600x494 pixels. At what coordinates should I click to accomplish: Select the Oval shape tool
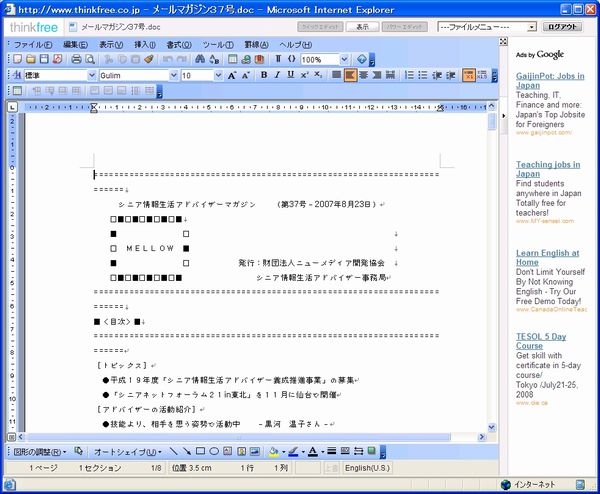click(214, 451)
